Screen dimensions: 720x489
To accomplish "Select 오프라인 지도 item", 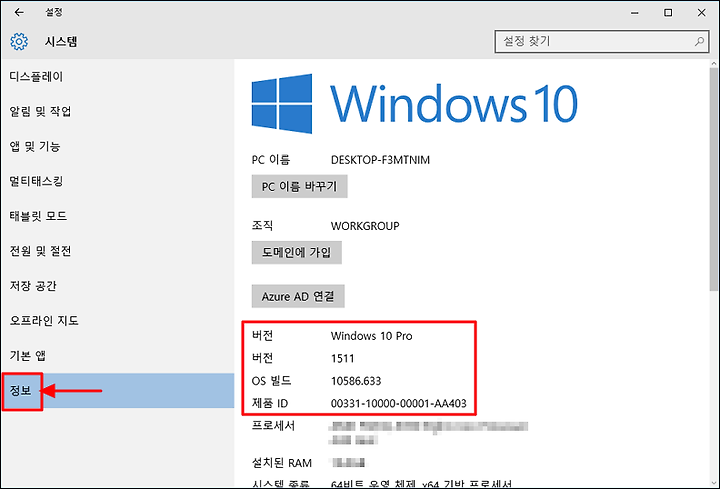I will [118, 321].
